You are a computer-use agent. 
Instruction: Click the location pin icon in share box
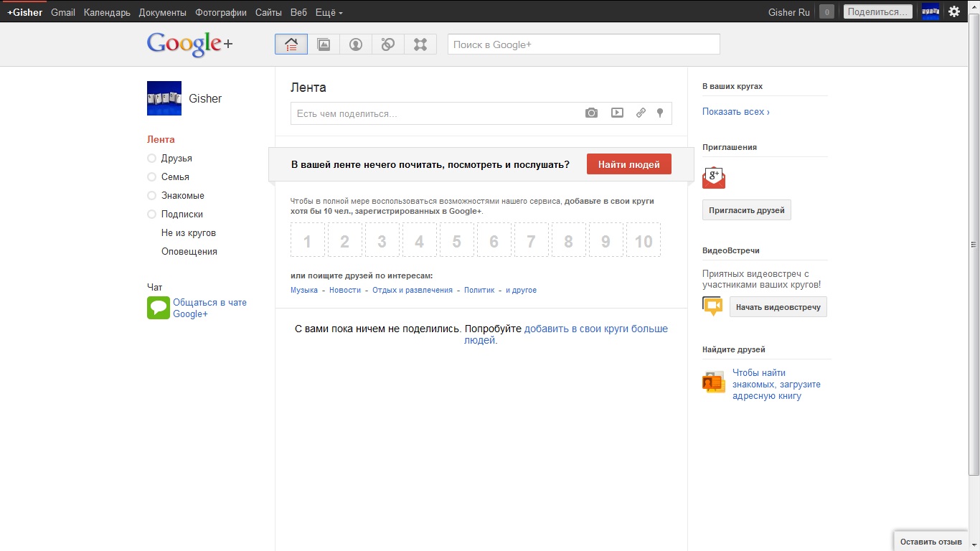point(660,113)
